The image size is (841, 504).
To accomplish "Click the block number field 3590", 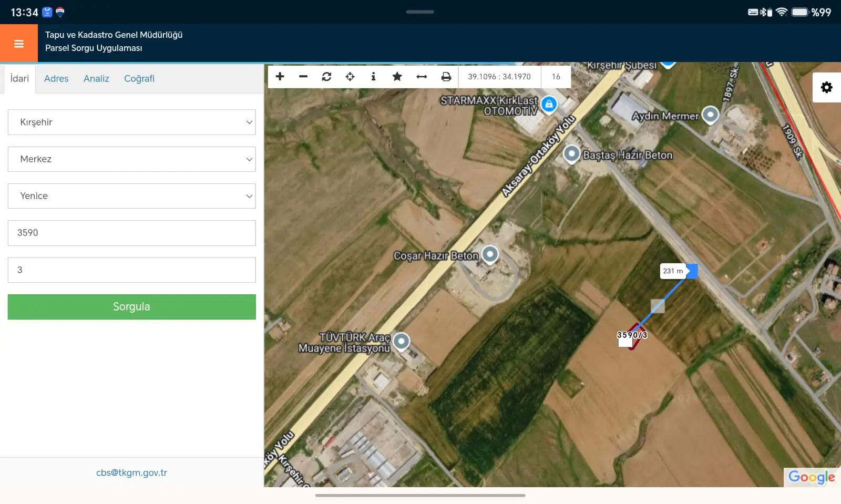I will click(132, 233).
